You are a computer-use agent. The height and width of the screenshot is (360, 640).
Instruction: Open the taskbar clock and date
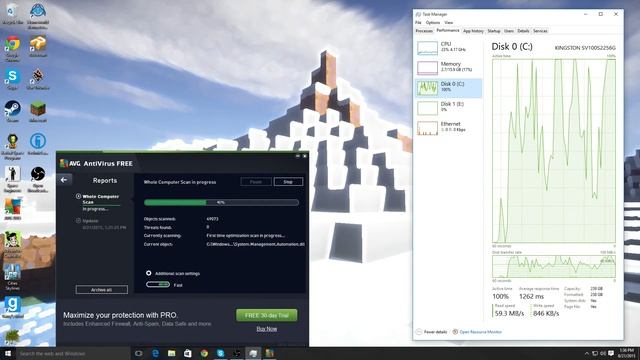pyautogui.click(x=626, y=353)
